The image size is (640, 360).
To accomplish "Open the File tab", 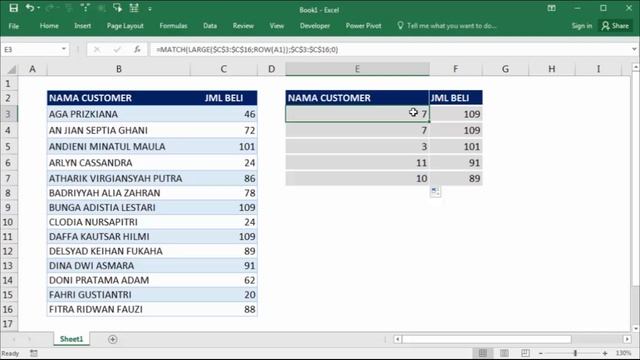I will tap(13, 26).
